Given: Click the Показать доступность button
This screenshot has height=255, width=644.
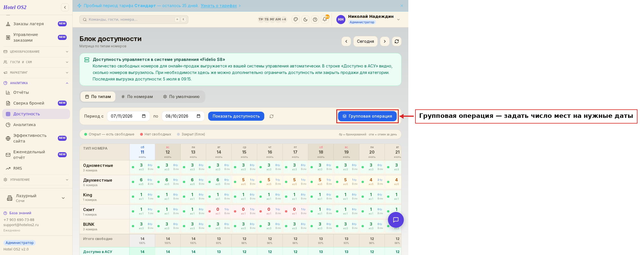Looking at the screenshot, I should coord(236,116).
